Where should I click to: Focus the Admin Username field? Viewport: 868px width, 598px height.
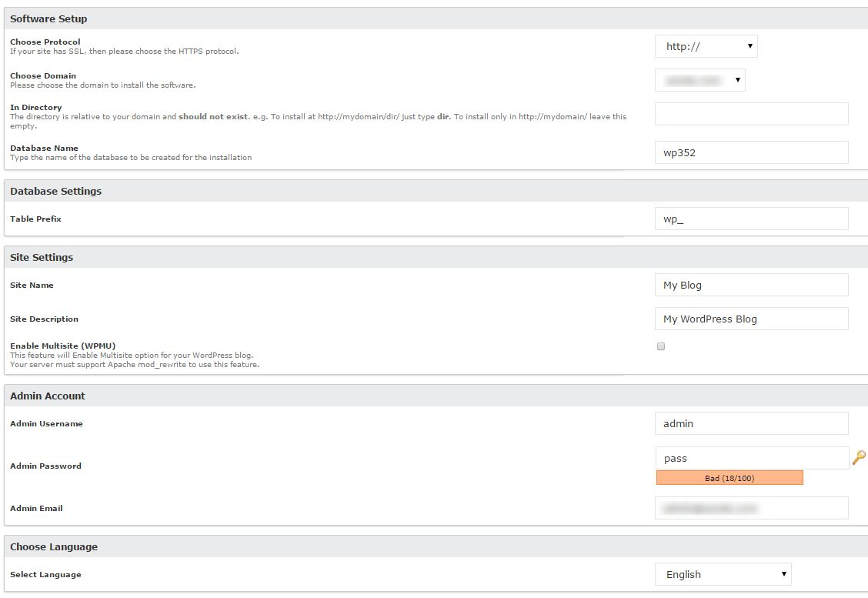pyautogui.click(x=751, y=423)
